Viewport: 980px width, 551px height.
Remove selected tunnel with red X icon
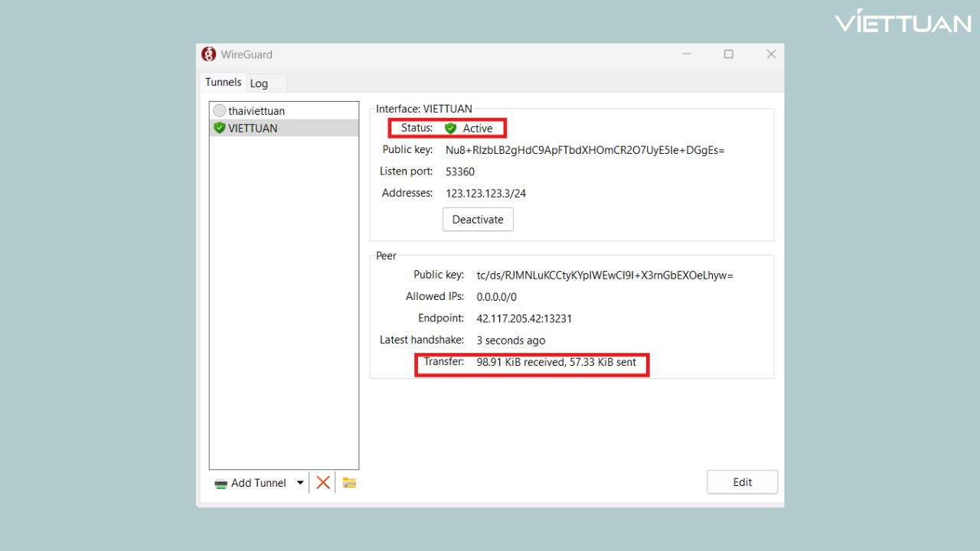(323, 482)
